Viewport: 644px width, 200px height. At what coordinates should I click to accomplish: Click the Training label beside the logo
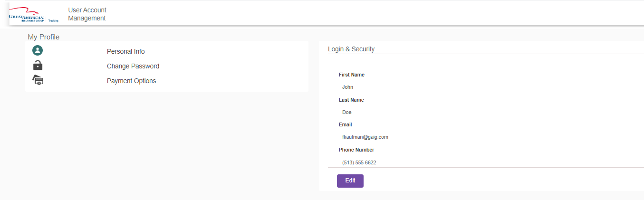coord(53,21)
